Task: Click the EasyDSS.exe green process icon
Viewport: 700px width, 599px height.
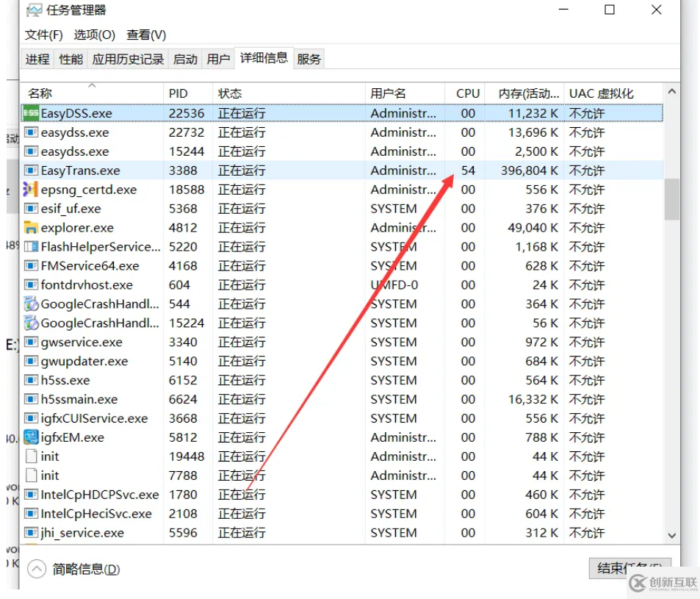Action: pyautogui.click(x=31, y=113)
